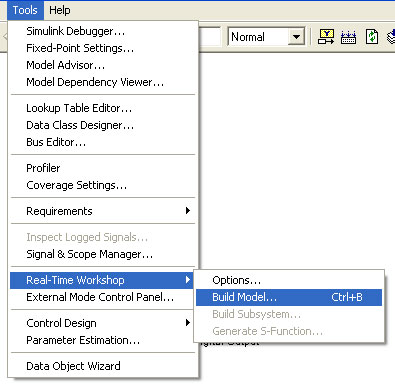
Task: Select the Requirements menu entry
Action: tap(103, 211)
